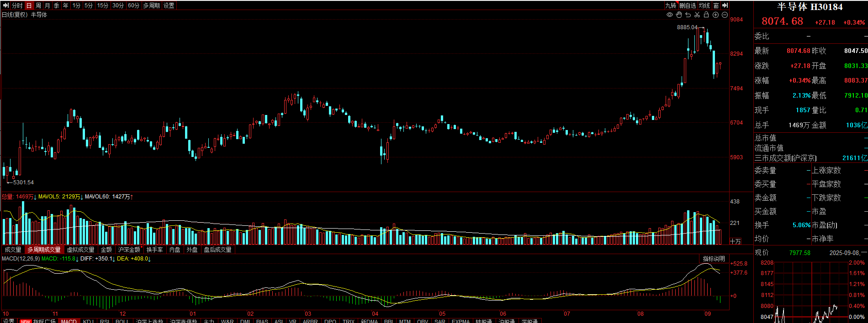Switch to the 15分 chart period
The image size is (868, 323).
[103, 5]
